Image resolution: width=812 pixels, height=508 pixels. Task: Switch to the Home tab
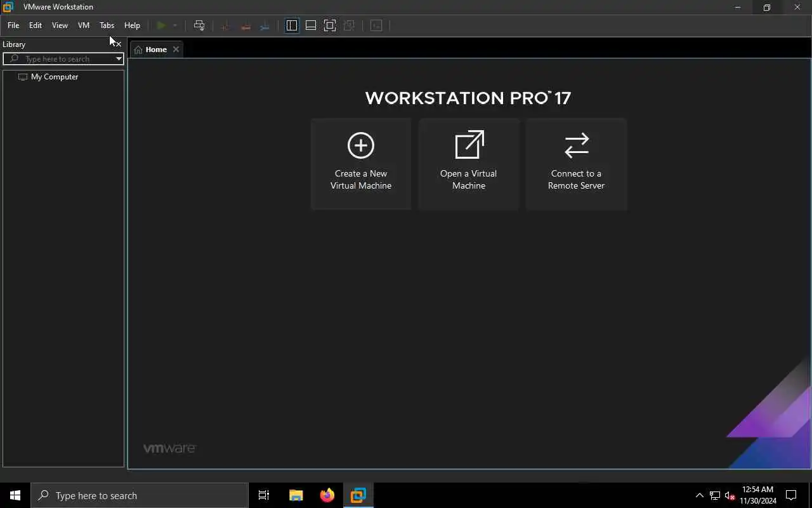point(151,50)
